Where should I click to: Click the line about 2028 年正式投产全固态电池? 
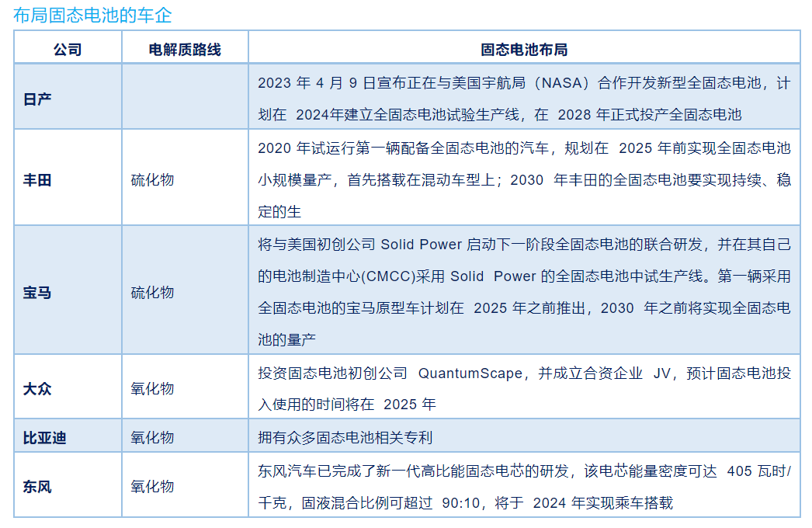point(500,114)
